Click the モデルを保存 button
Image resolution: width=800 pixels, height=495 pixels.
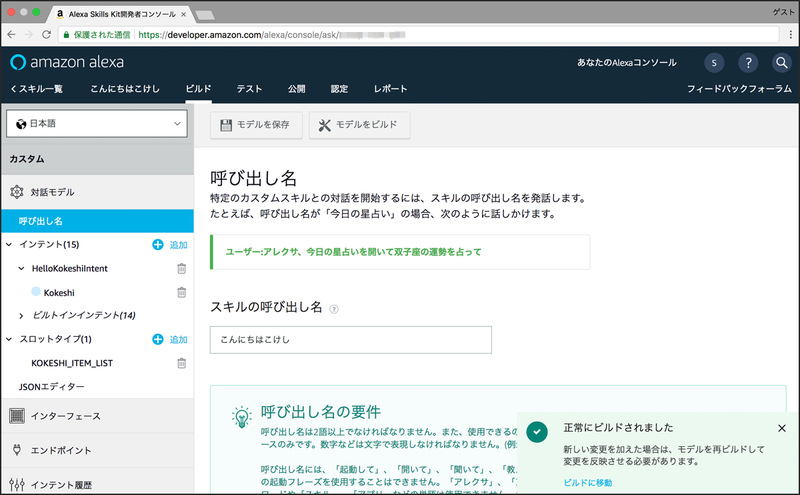(256, 125)
